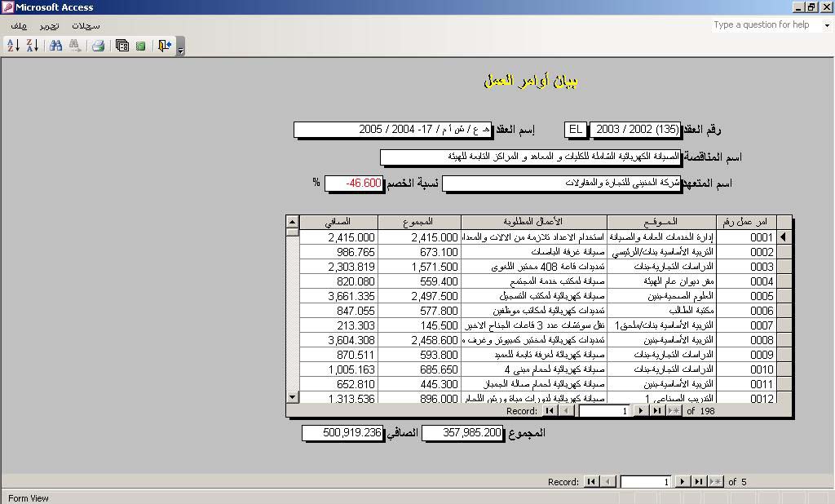
Task: Sort records ascending with A-Z icon
Action: pyautogui.click(x=13, y=46)
